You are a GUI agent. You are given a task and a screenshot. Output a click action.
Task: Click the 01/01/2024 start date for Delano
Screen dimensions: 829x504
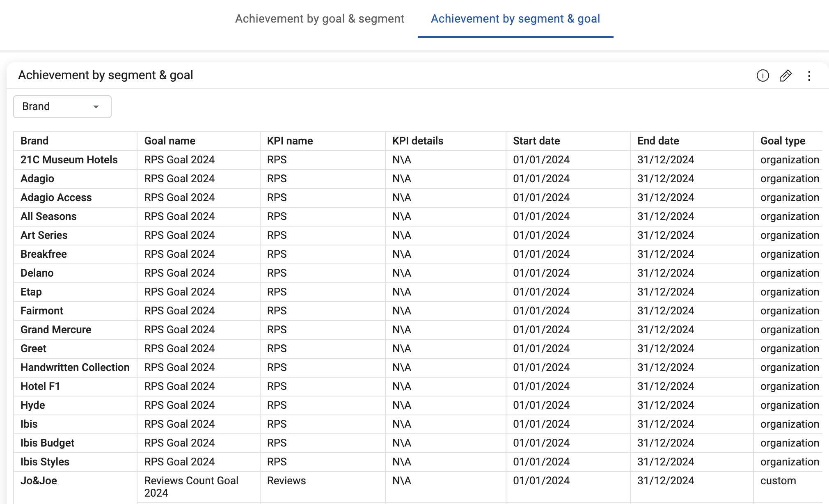(568, 273)
